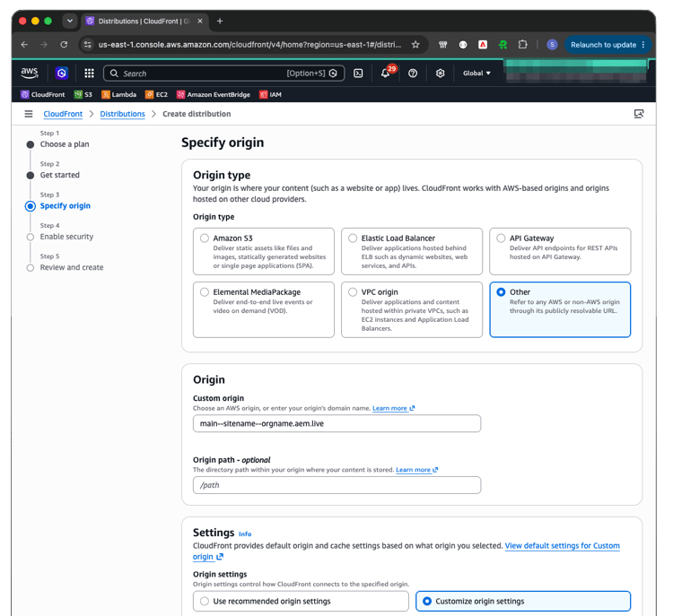The height and width of the screenshot is (616, 673).
Task: Go to Step 2 Get started
Action: [59, 175]
